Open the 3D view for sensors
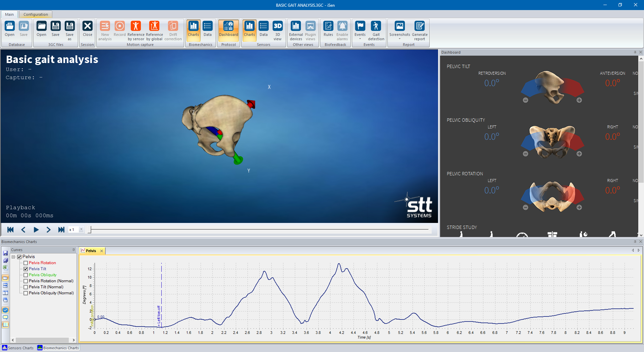This screenshot has width=644, height=352. tap(277, 31)
